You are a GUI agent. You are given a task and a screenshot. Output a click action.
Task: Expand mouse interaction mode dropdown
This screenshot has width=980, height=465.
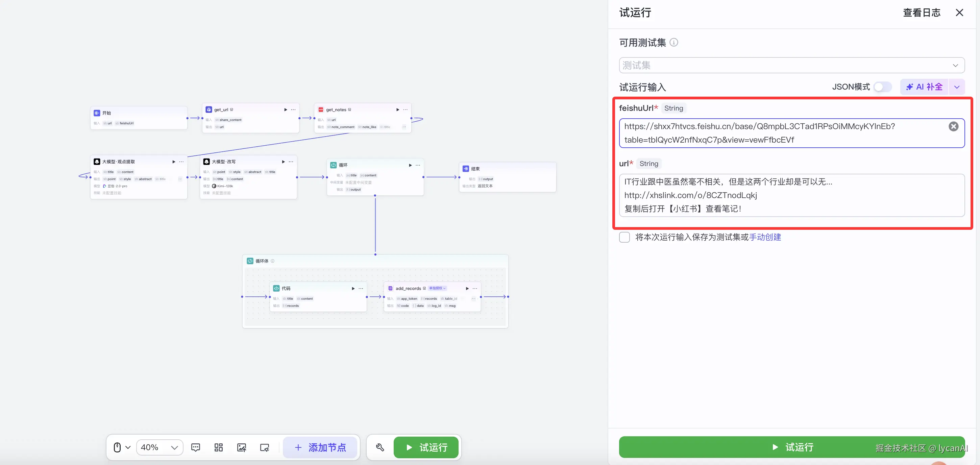click(x=128, y=447)
